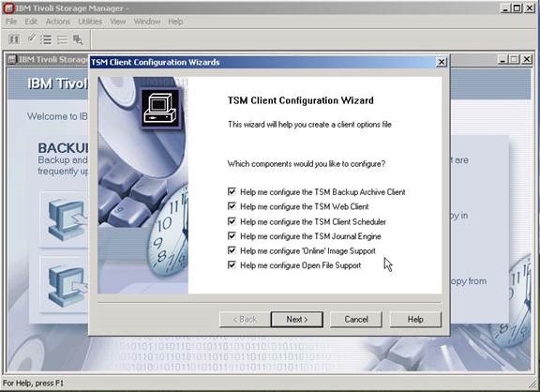Click the checkmark pencil toolbar icon
Image resolution: width=540 pixels, height=392 pixels.
(x=31, y=38)
